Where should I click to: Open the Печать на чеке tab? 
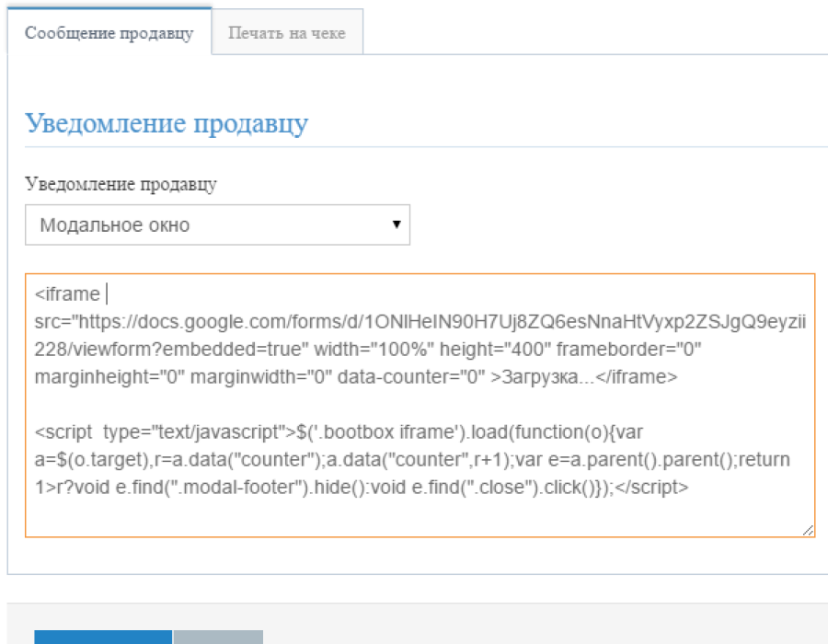pos(287,33)
